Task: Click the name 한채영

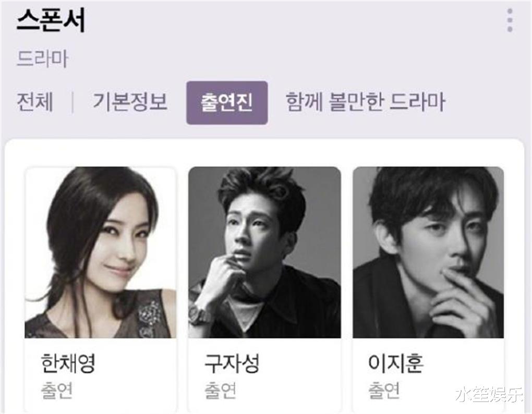Action: tap(68, 363)
